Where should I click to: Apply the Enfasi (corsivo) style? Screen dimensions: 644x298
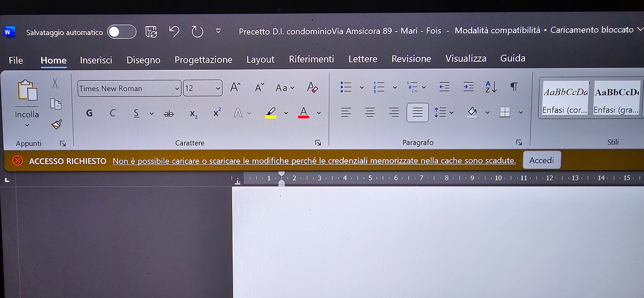[565, 98]
